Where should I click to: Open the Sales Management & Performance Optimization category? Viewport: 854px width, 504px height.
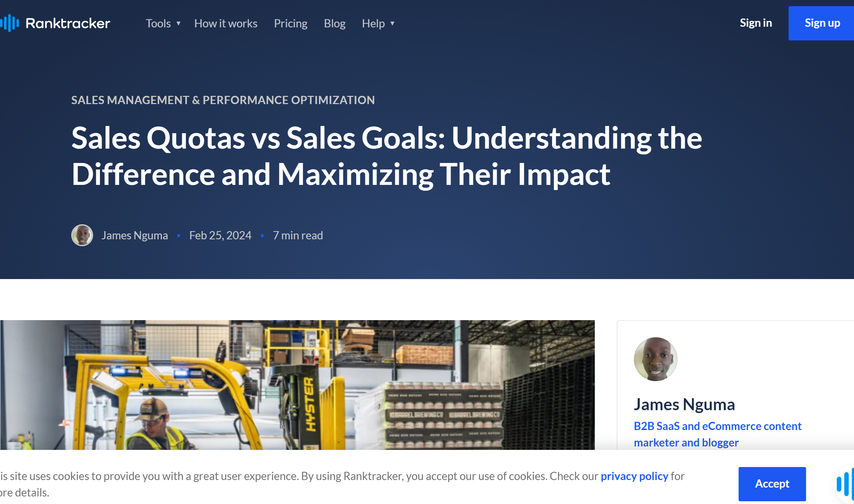(223, 100)
